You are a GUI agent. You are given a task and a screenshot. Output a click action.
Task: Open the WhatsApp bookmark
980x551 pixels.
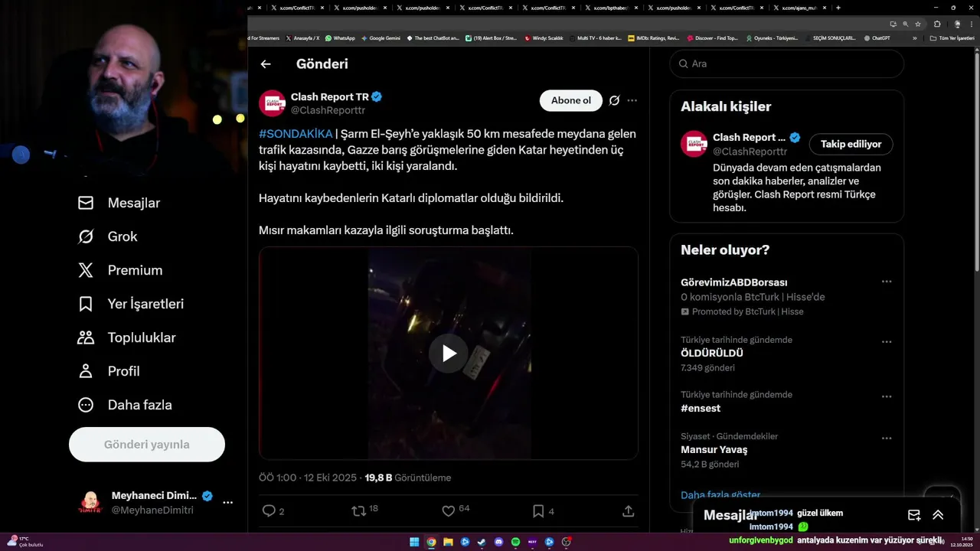click(340, 37)
